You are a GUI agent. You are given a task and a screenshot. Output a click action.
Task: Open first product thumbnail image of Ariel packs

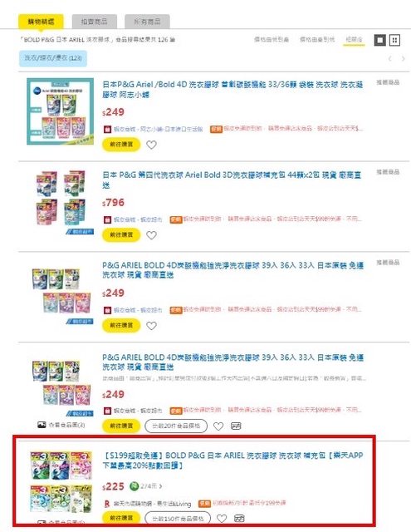tap(61, 111)
